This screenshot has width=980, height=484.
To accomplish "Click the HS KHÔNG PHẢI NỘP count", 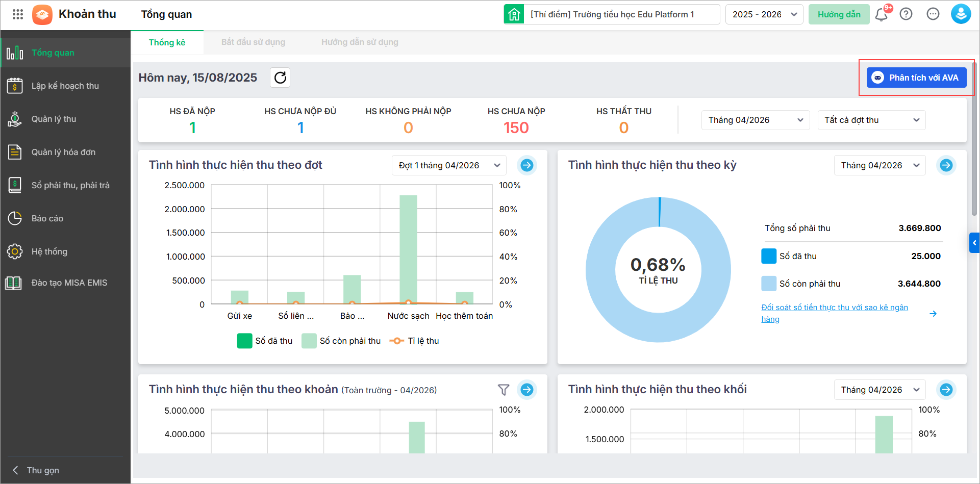I will (x=408, y=128).
